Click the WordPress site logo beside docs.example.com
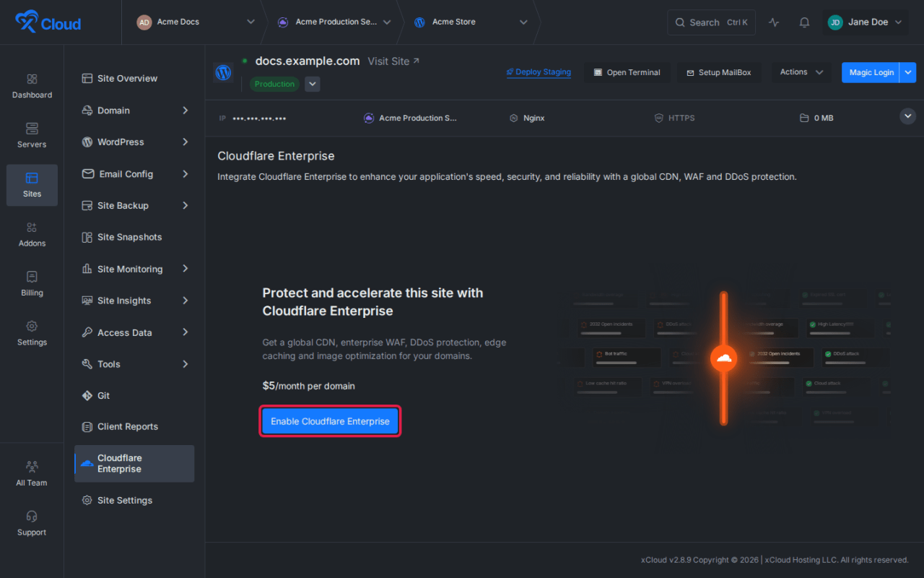 (223, 72)
